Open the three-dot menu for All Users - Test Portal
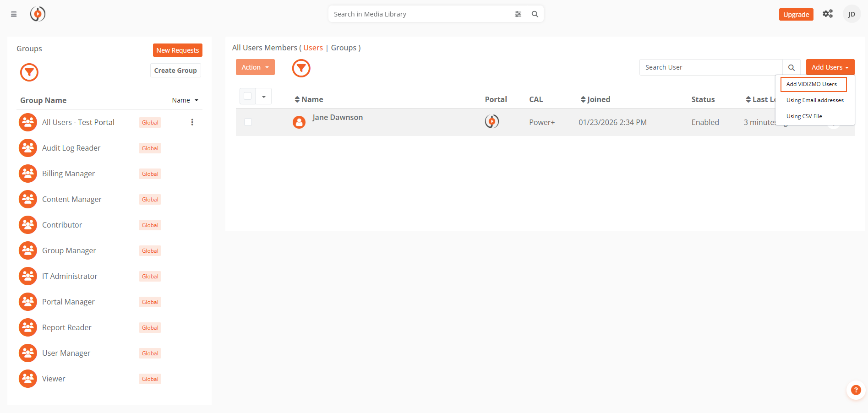 click(192, 122)
